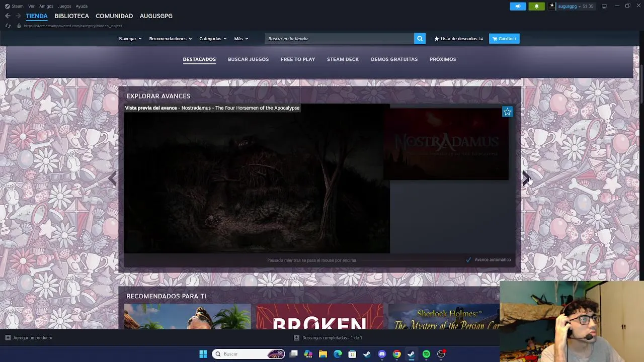Click the Buscar en la tienda field
Image resolution: width=644 pixels, height=362 pixels.
[339, 39]
